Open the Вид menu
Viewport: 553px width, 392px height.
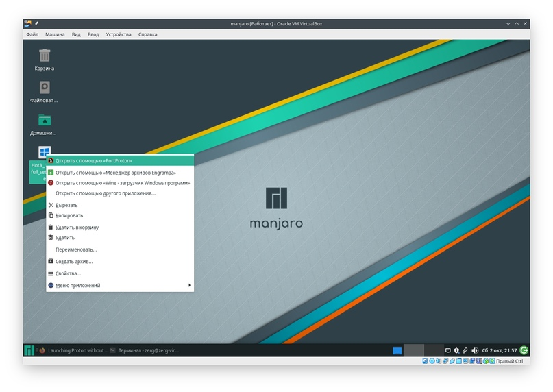(76, 34)
